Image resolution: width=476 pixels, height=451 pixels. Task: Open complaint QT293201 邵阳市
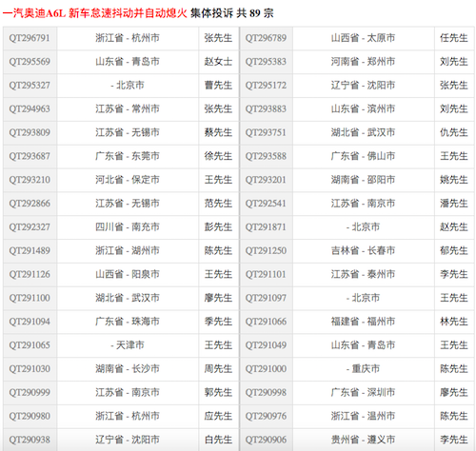click(266, 180)
